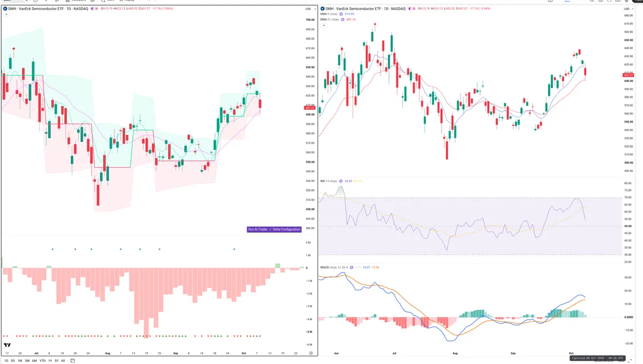Switch to the 1Y time range
Viewport: 643px width, 364px height.
pos(50,361)
